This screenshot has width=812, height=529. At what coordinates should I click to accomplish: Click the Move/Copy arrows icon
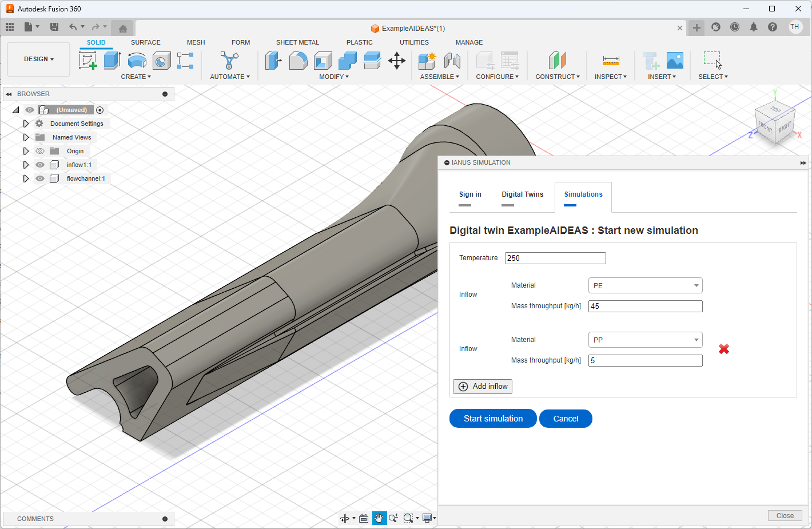tap(396, 60)
